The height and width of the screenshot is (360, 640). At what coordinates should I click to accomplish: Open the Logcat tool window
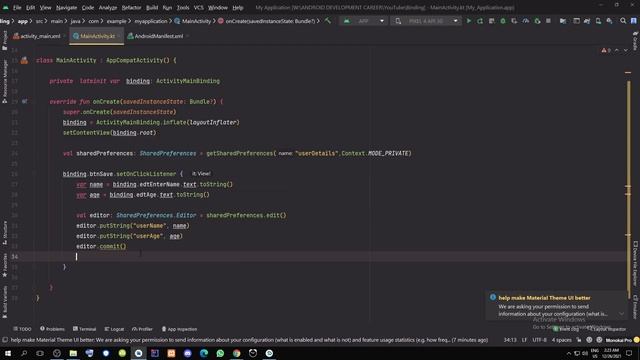114,329
